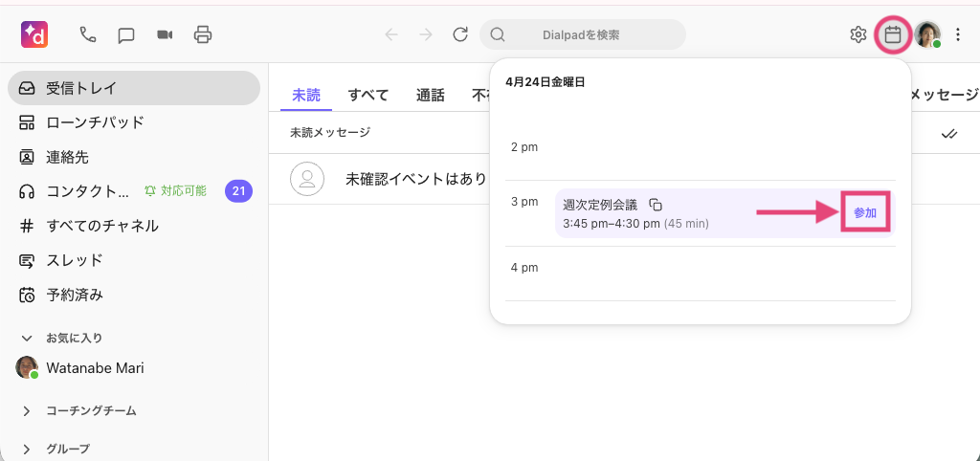Click the 2 pm time slot label
Screen dimensions: 980x461
tap(524, 147)
